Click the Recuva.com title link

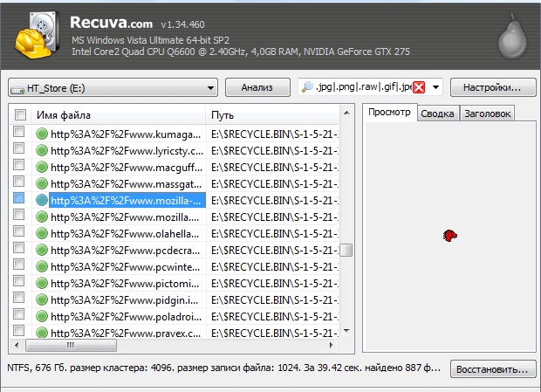coord(111,23)
